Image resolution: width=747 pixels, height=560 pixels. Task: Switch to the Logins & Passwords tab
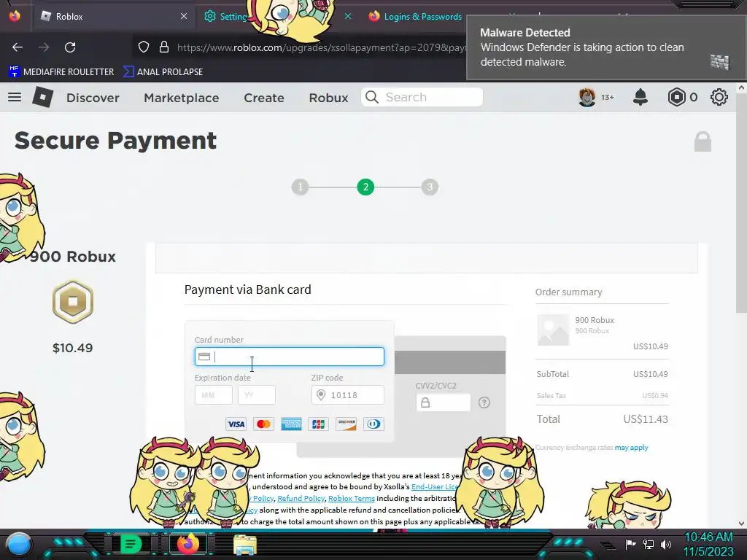422,16
